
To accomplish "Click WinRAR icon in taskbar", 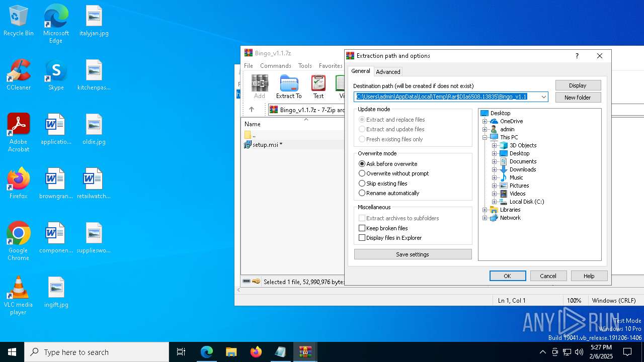I will click(305, 352).
